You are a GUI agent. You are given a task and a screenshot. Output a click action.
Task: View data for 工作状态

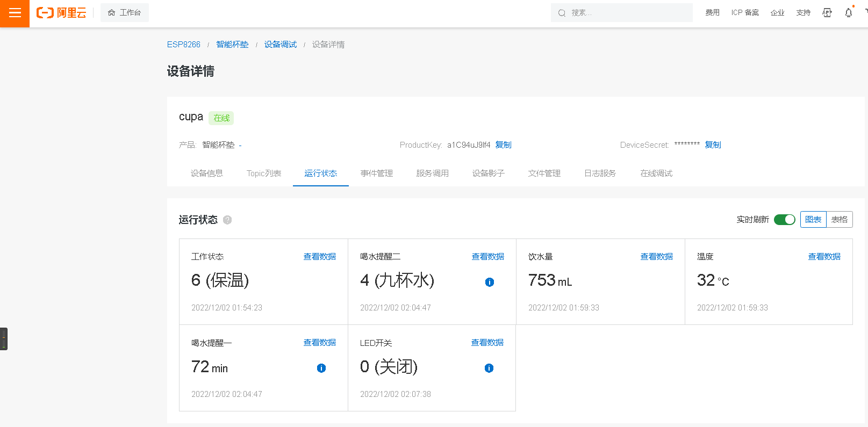[x=320, y=257]
